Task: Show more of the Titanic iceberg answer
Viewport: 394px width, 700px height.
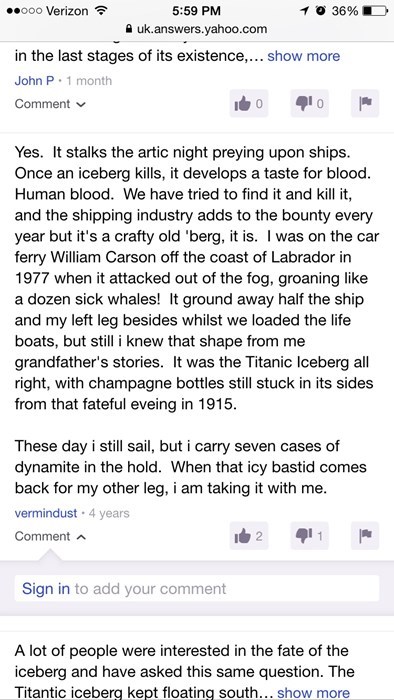Action: (x=313, y=692)
